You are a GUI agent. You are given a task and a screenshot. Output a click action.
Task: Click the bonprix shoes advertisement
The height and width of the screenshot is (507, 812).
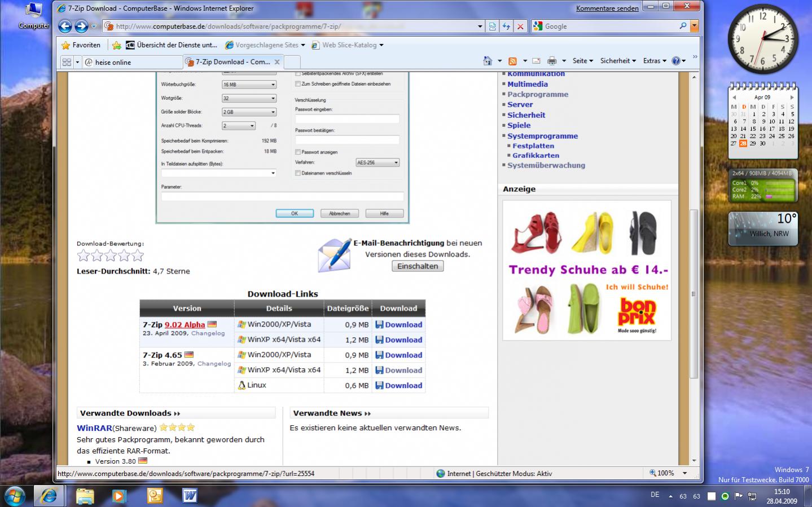tap(587, 271)
